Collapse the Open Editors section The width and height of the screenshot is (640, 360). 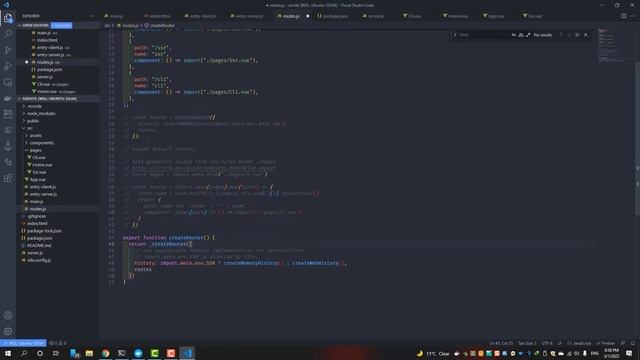(58, 25)
